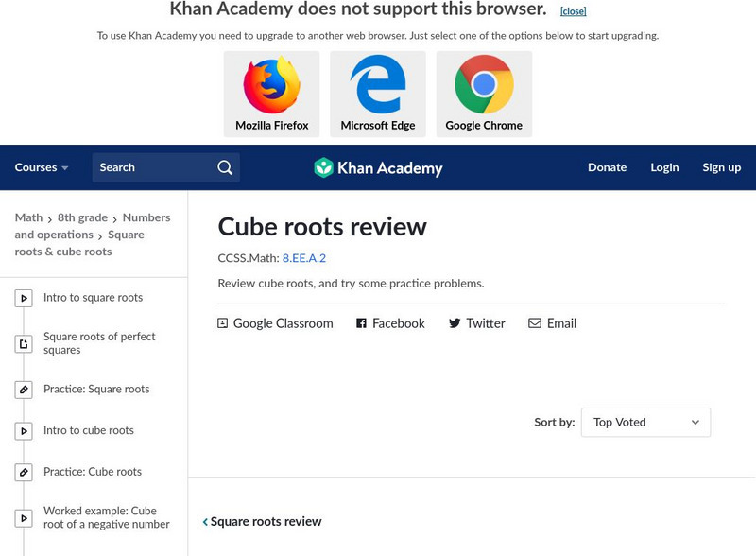The image size is (756, 556).
Task: Share the page on Twitter
Action: (x=477, y=323)
